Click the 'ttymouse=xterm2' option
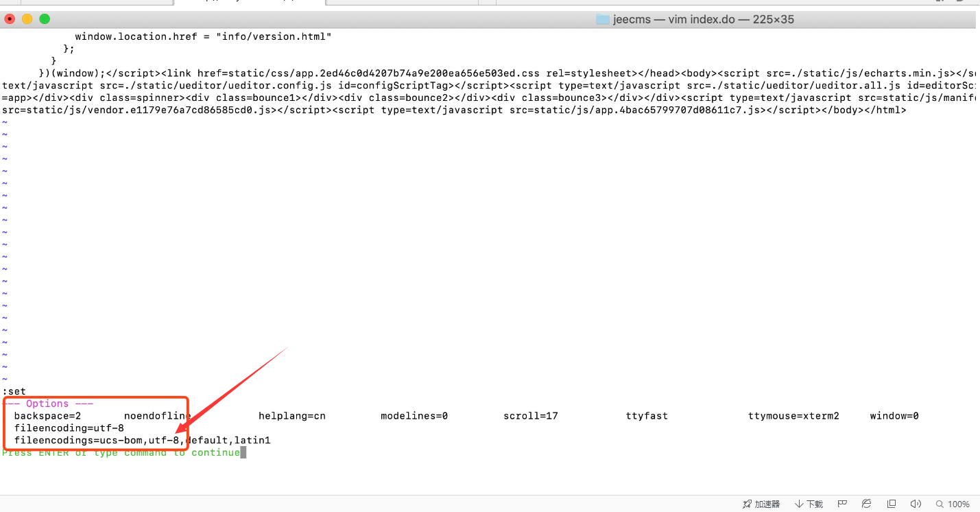The height and width of the screenshot is (512, 980). click(793, 416)
